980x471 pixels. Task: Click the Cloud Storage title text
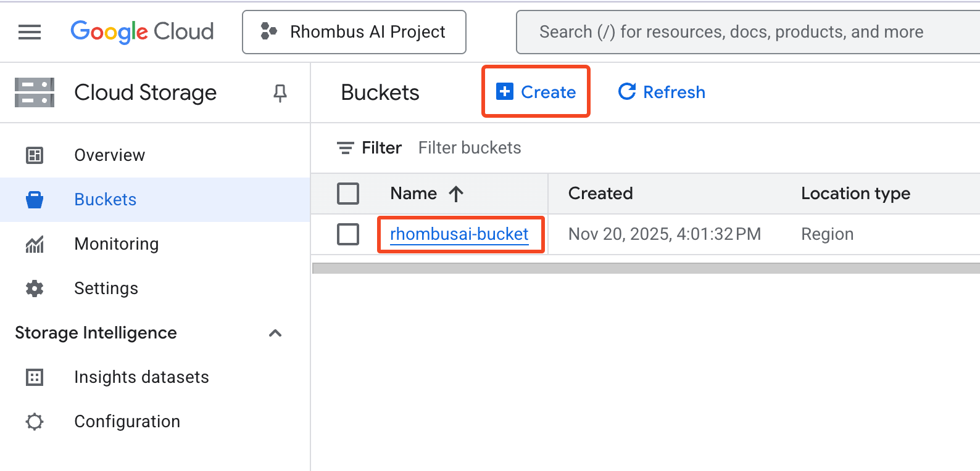coord(146,92)
